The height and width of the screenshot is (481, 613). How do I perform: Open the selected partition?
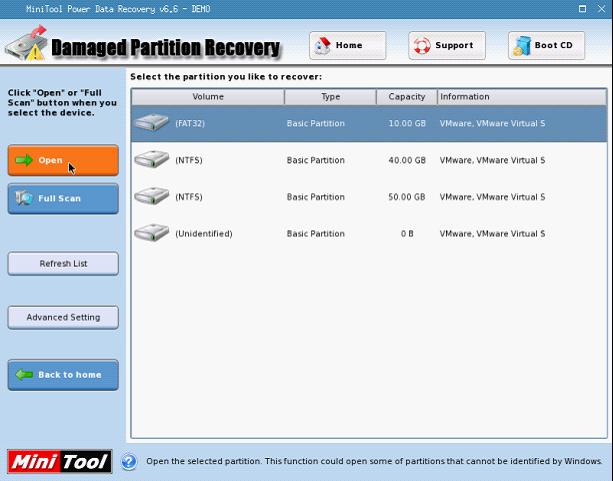pos(63,160)
